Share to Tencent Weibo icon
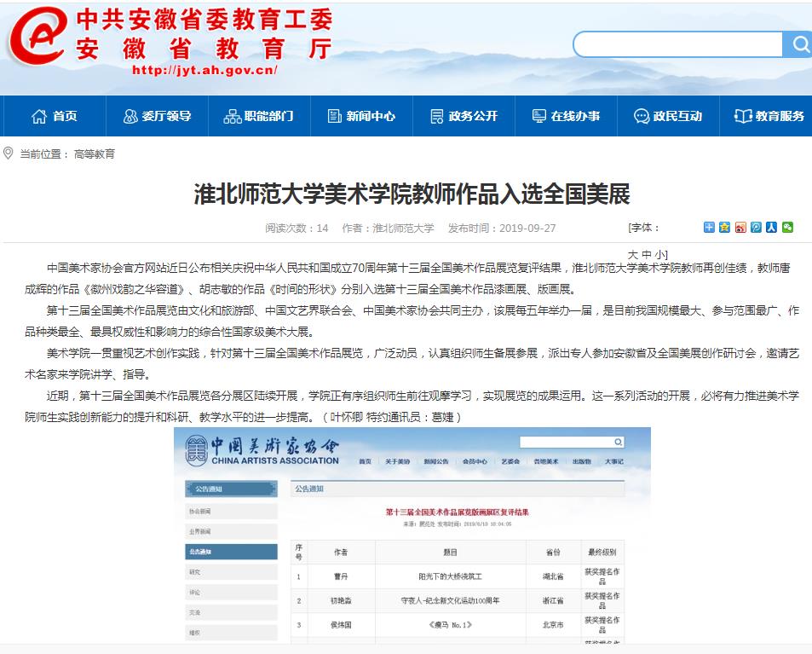Viewport: 812px width, 654px height. coord(756,227)
